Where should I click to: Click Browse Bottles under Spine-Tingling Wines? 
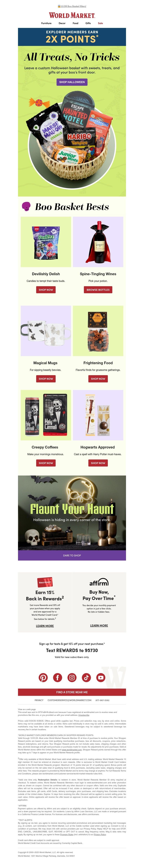tap(98, 289)
